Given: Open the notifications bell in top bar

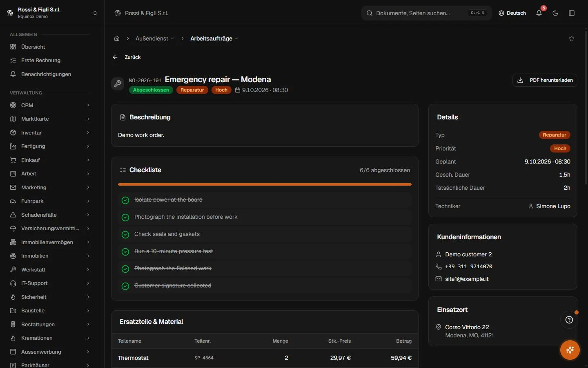Looking at the screenshot, I should click(x=539, y=13).
